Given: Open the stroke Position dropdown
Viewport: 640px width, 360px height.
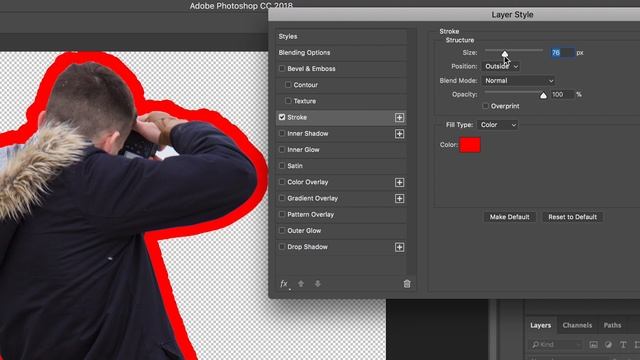Looking at the screenshot, I should pyautogui.click(x=501, y=67).
